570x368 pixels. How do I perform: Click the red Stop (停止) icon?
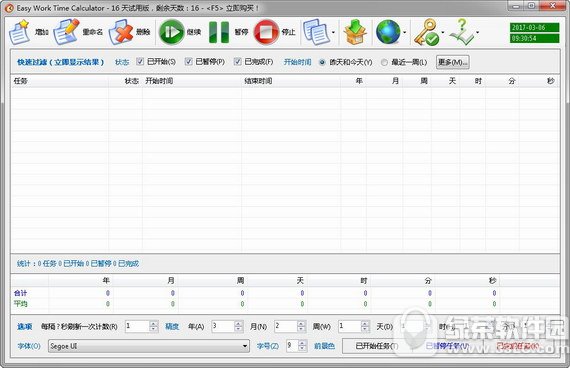pyautogui.click(x=266, y=32)
